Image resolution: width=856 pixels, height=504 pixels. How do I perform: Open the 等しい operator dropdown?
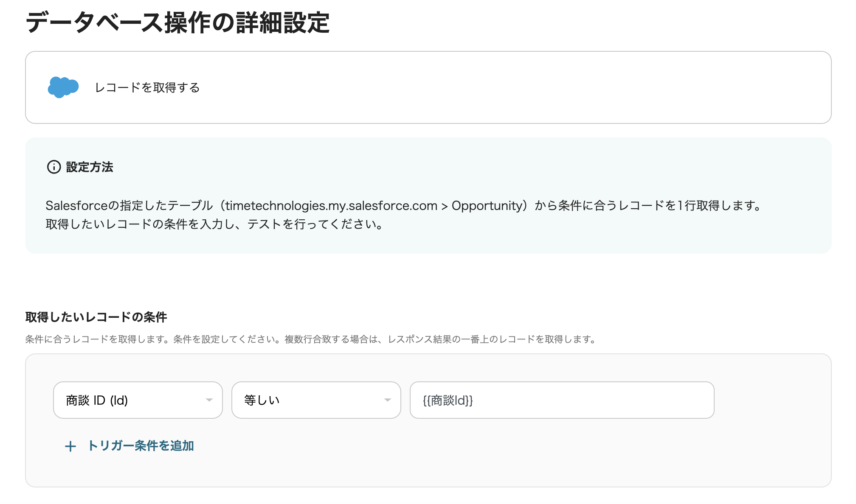tap(316, 400)
